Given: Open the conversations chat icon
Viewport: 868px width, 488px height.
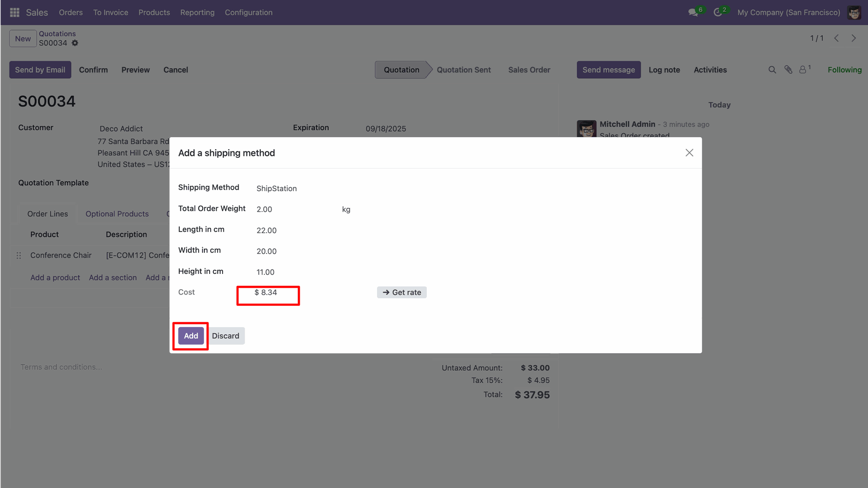Looking at the screenshot, I should coord(693,13).
